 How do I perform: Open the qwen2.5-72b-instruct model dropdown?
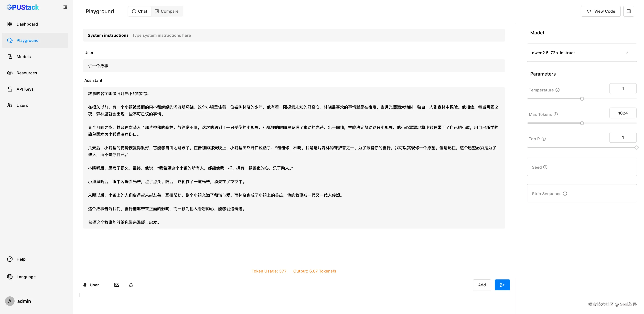(x=582, y=53)
